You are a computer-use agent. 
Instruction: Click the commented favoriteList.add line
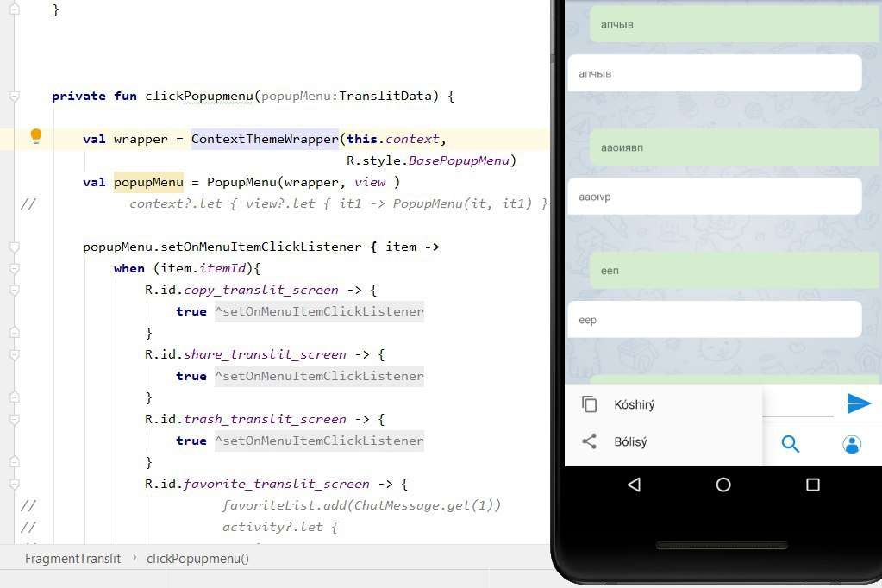pyautogui.click(x=361, y=506)
